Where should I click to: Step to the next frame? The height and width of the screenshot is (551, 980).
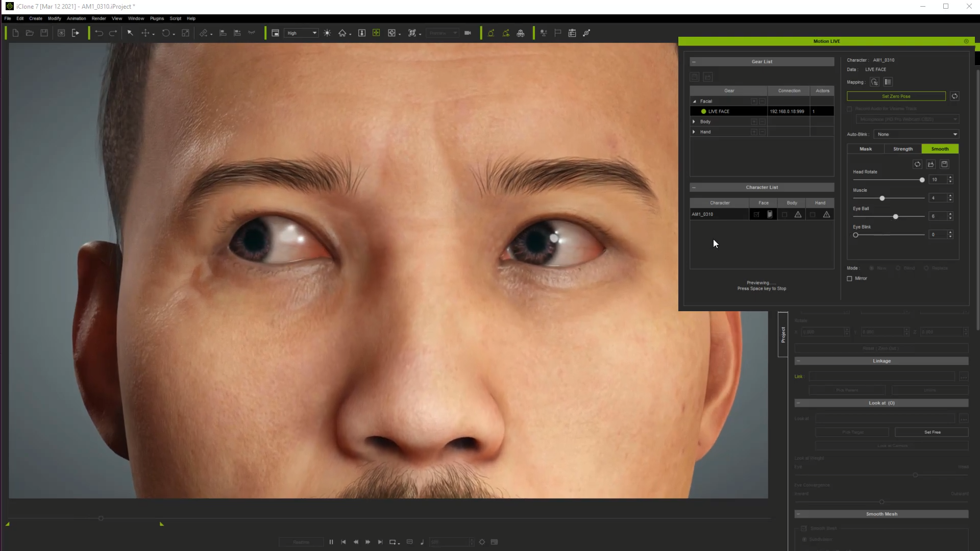(x=368, y=542)
